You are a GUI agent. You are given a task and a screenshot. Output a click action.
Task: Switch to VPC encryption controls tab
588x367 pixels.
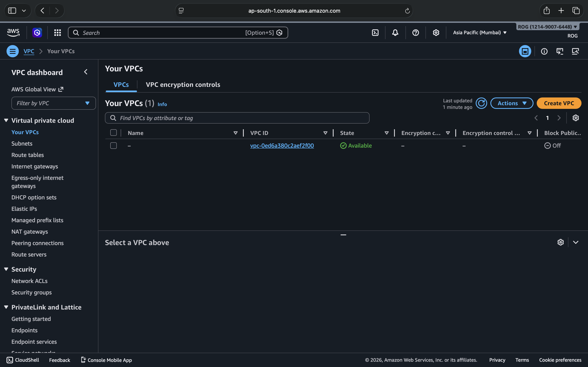183,85
